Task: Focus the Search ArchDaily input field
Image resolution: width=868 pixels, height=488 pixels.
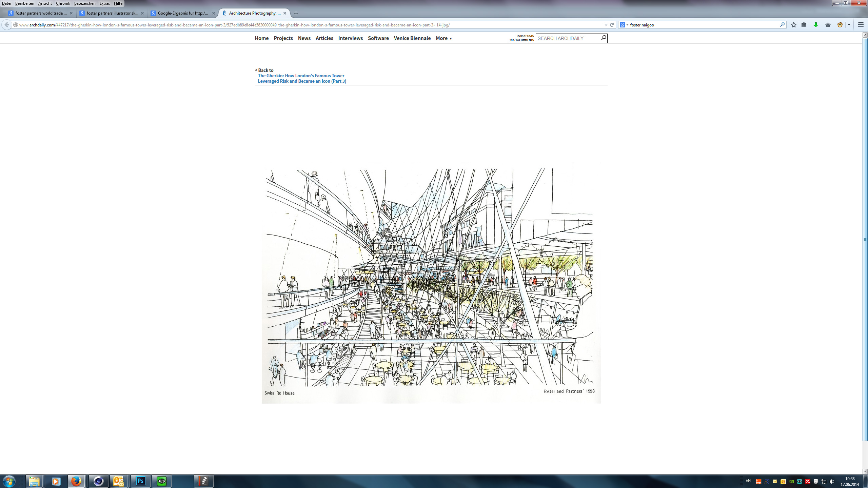Action: [x=568, y=38]
